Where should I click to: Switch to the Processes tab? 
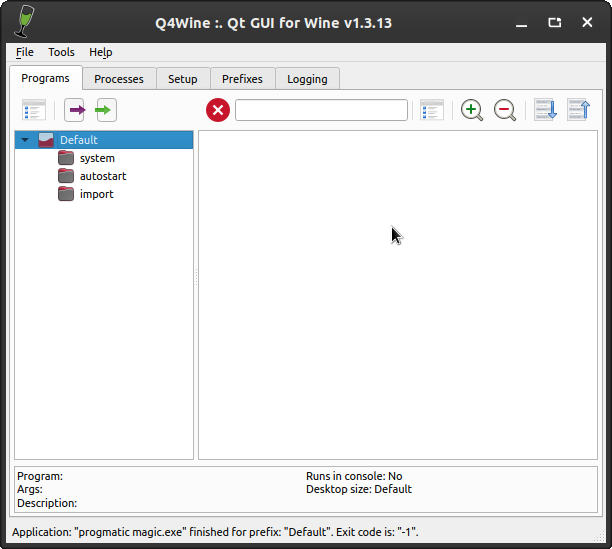pos(119,79)
